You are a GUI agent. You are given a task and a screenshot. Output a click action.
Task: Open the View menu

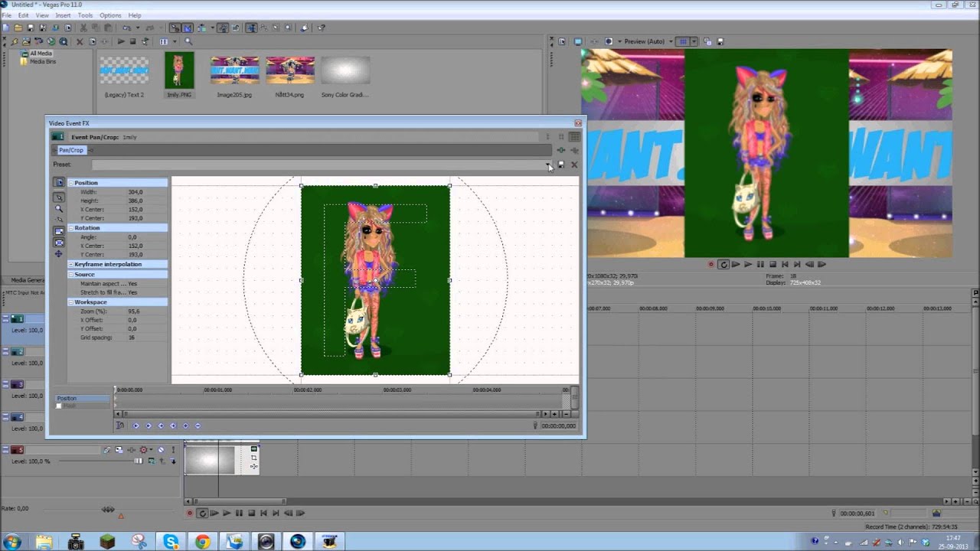pos(43,15)
